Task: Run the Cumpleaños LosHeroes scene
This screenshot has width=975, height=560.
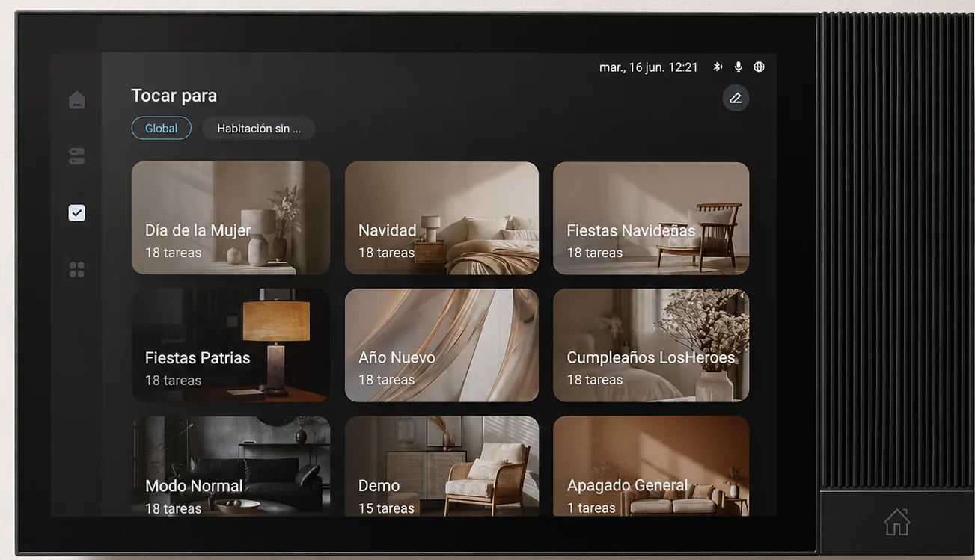Action: (x=651, y=345)
